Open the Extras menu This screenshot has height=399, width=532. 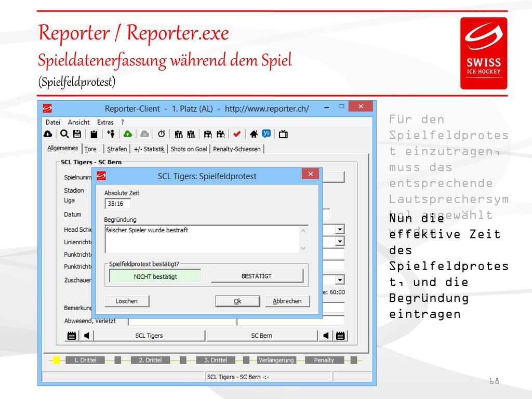click(105, 122)
